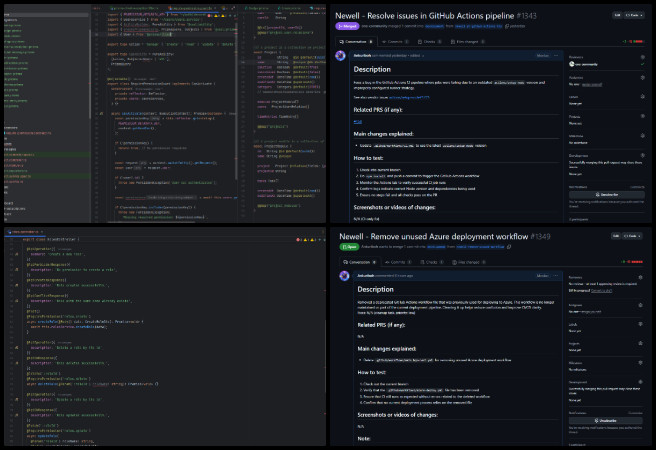Open Labels gear icon in PR #1349 sidebar
656x450 pixels.
(640, 324)
